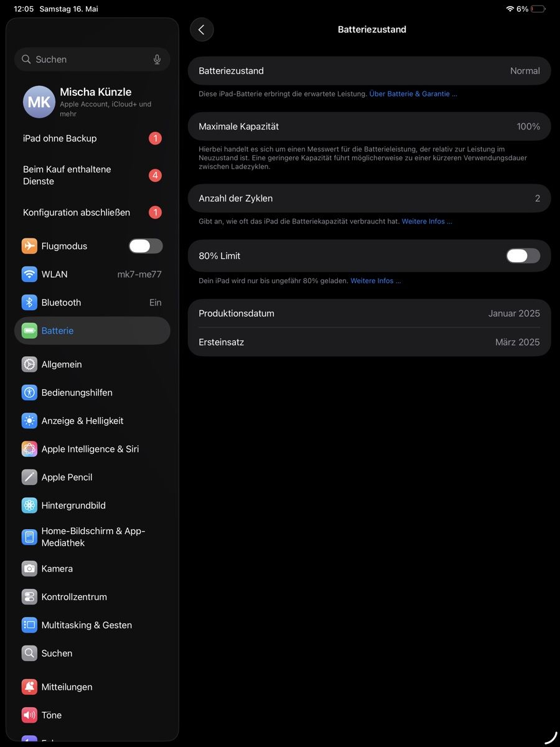Open WLAN settings
Screen dimensions: 560x747
(92, 274)
